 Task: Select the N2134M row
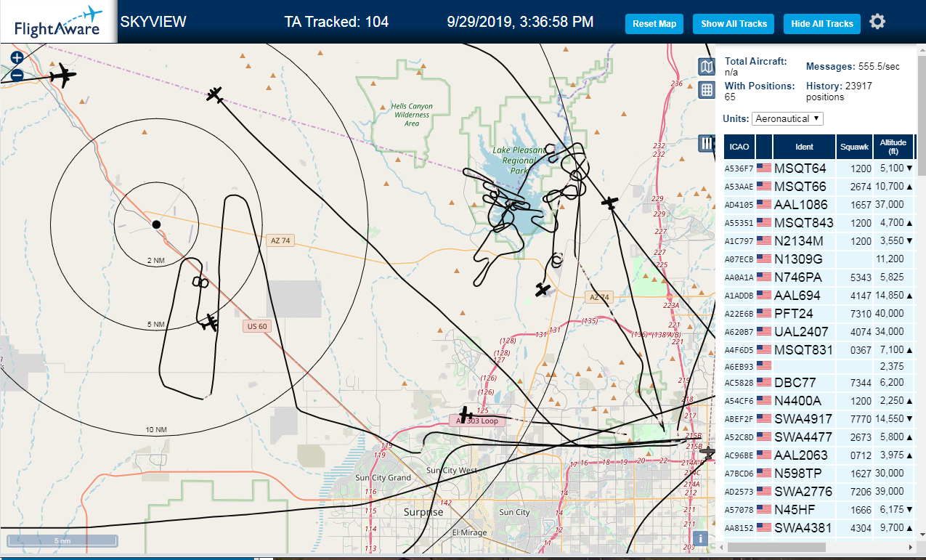819,240
